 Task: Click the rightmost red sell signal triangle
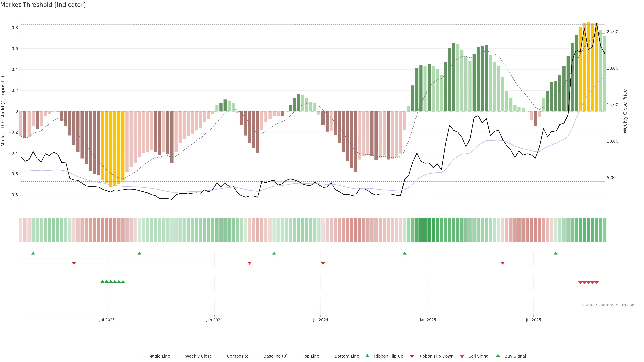click(x=597, y=283)
